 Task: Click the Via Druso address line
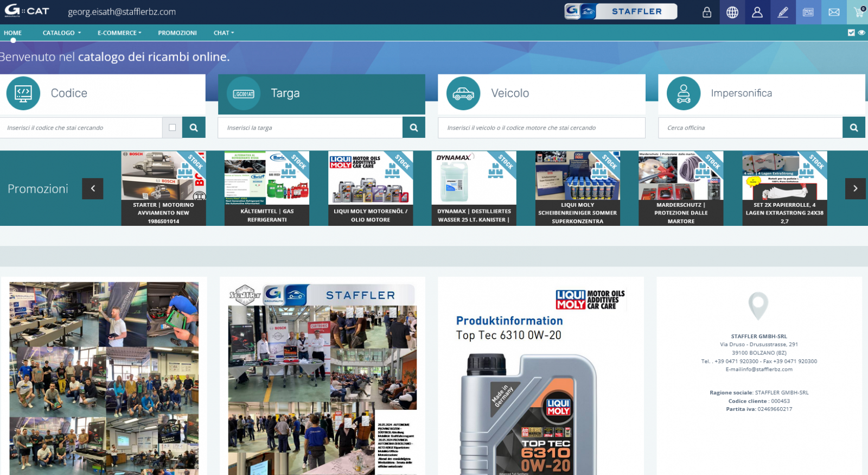click(x=759, y=345)
